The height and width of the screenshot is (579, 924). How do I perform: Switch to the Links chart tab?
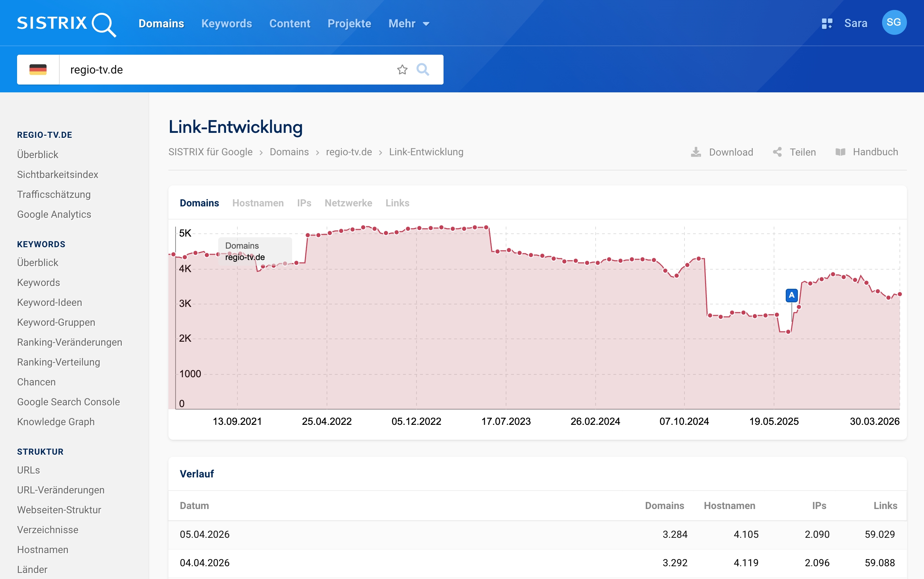coord(397,203)
